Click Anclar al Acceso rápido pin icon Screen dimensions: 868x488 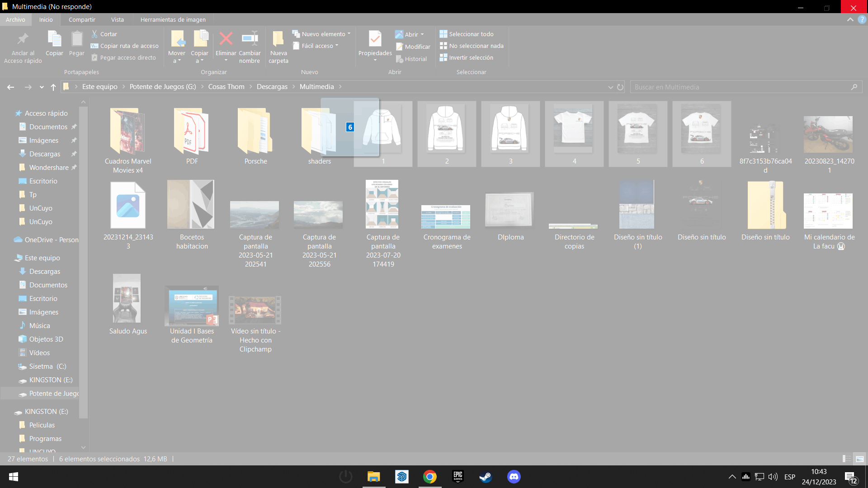(23, 39)
